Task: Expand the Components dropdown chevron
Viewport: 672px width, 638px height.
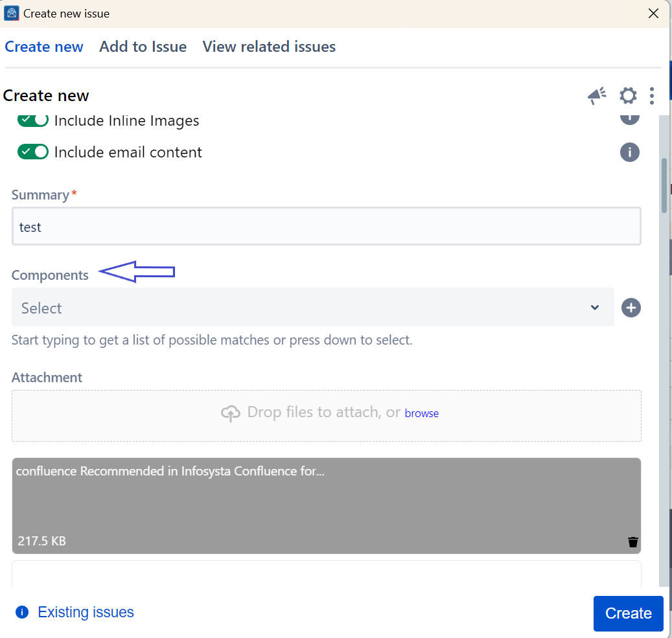Action: pos(594,308)
